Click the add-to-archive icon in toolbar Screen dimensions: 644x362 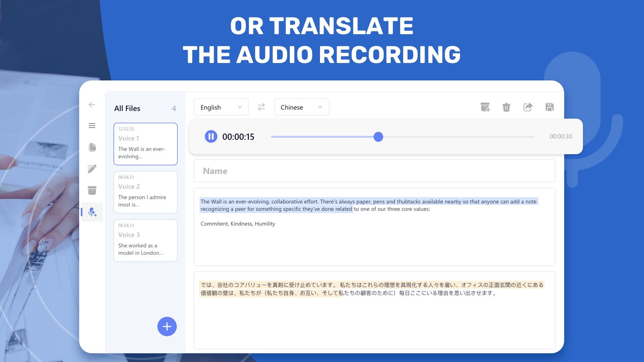485,107
